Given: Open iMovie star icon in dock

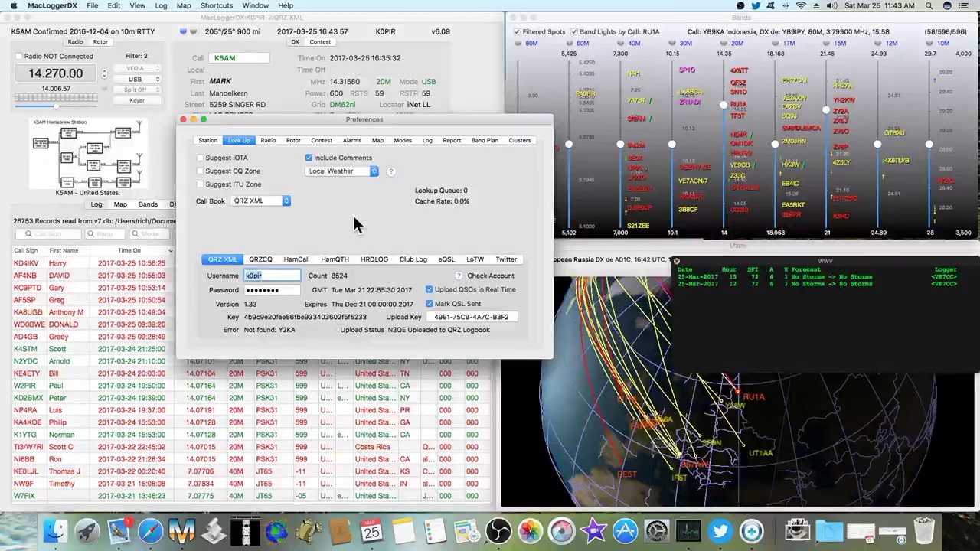Looking at the screenshot, I should 593,530.
